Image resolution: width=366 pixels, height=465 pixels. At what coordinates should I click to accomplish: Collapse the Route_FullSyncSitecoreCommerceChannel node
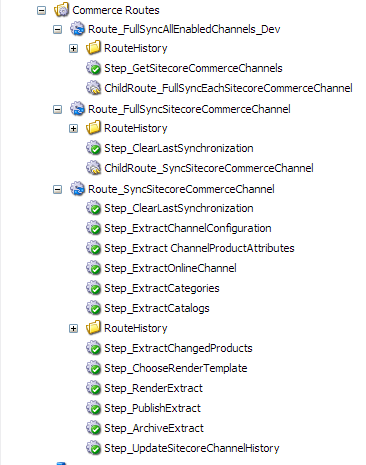pos(57,109)
